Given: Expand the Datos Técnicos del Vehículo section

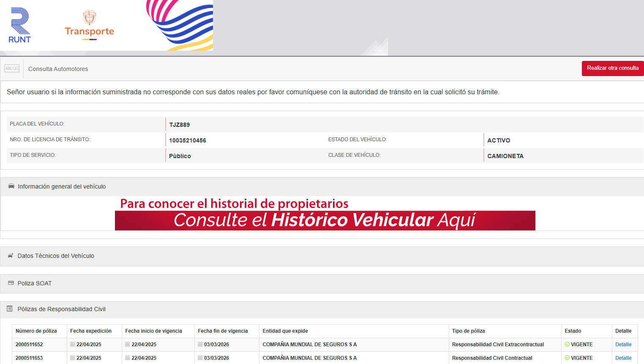Looking at the screenshot, I should pyautogui.click(x=56, y=256).
